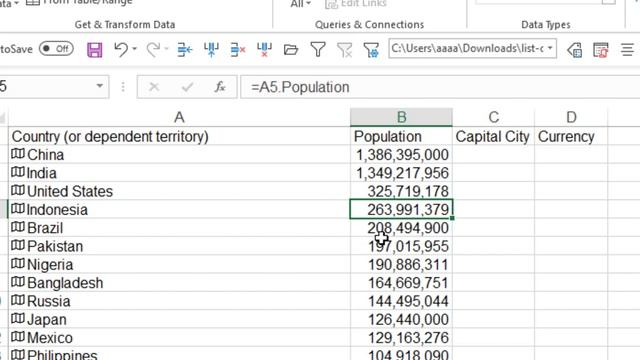Select column B header
Screen dimensions: 640x360
pos(401,117)
